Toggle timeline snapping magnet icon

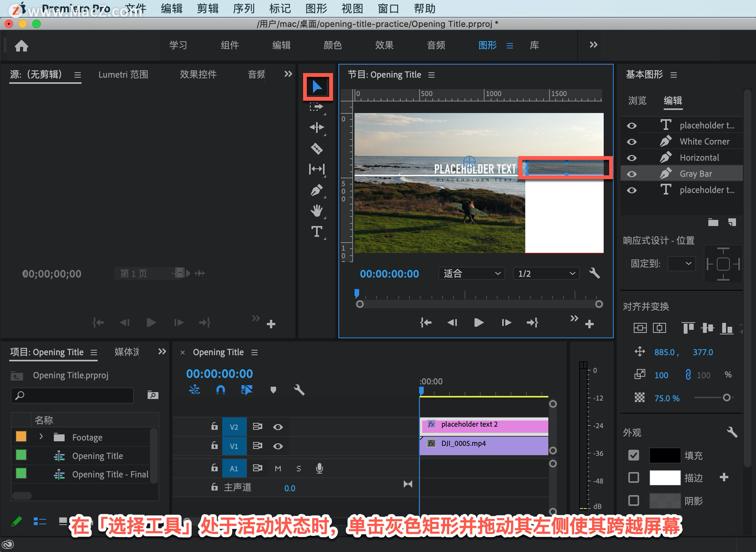[220, 390]
